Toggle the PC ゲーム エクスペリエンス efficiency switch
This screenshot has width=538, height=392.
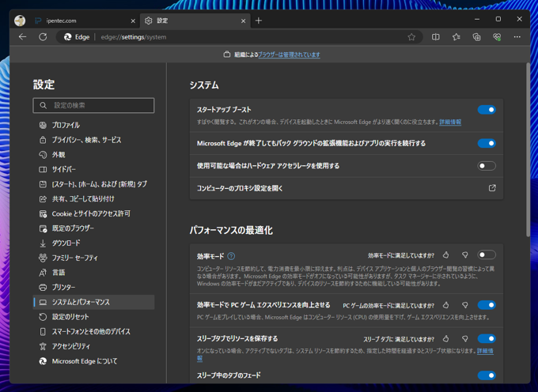tap(487, 305)
